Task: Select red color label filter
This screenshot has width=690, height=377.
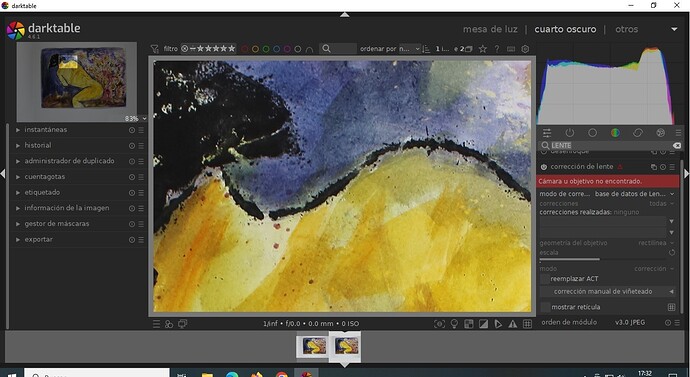Action: (x=244, y=49)
